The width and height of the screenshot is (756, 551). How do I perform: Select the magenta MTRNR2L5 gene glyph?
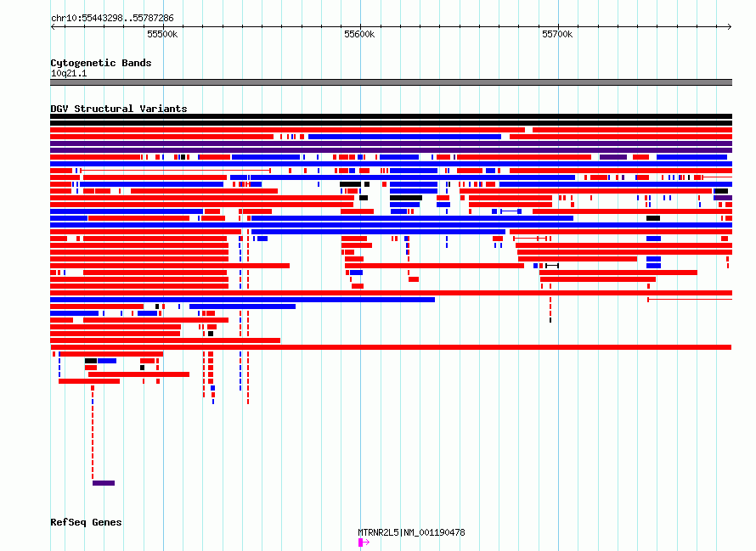pyautogui.click(x=364, y=543)
